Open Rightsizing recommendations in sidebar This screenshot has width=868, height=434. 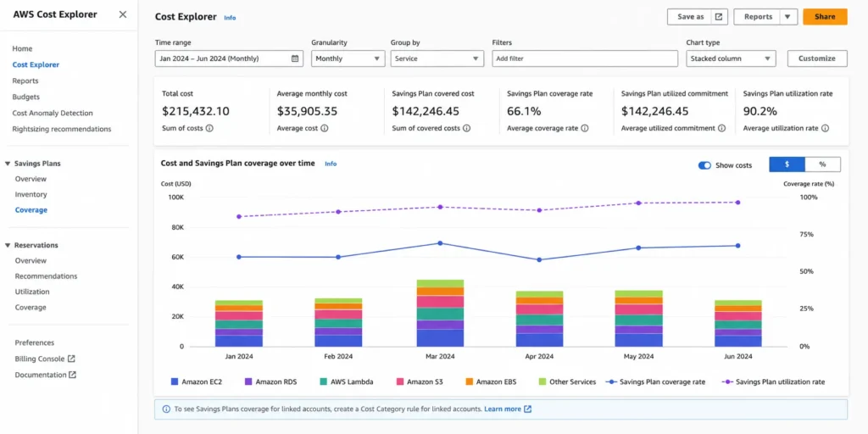[61, 129]
